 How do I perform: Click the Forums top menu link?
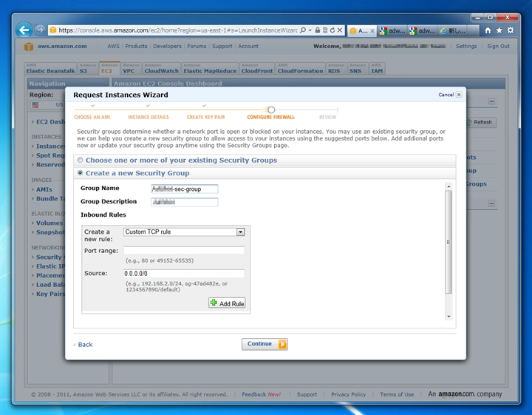pyautogui.click(x=197, y=46)
